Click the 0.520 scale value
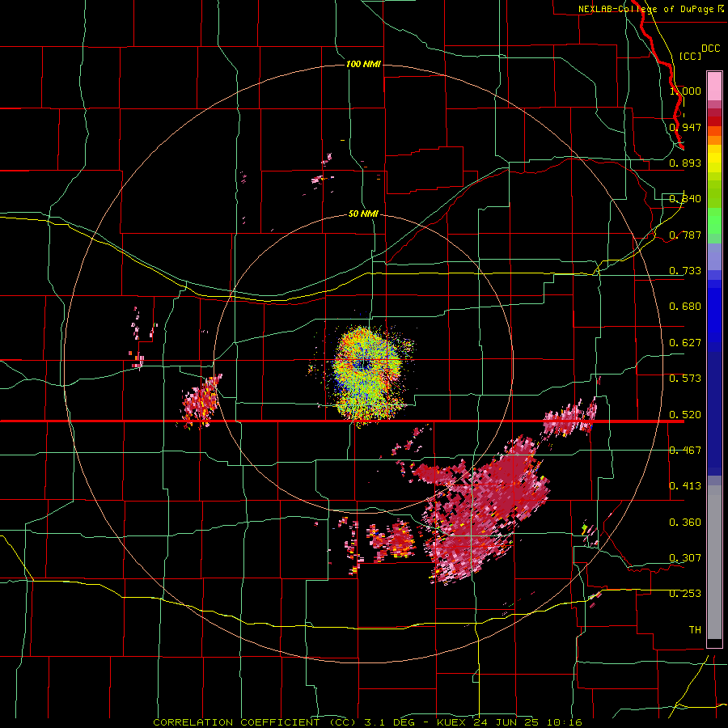This screenshot has height=728, width=728. (x=685, y=415)
